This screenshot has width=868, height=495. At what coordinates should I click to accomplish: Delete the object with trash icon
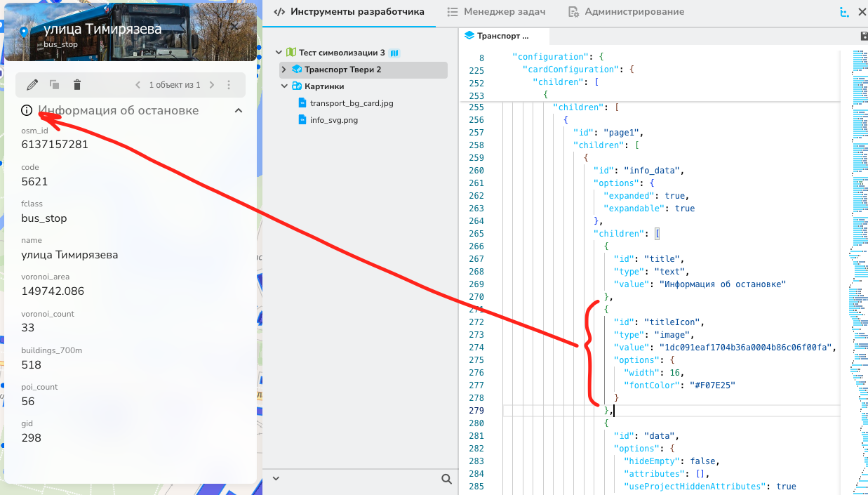pyautogui.click(x=77, y=85)
